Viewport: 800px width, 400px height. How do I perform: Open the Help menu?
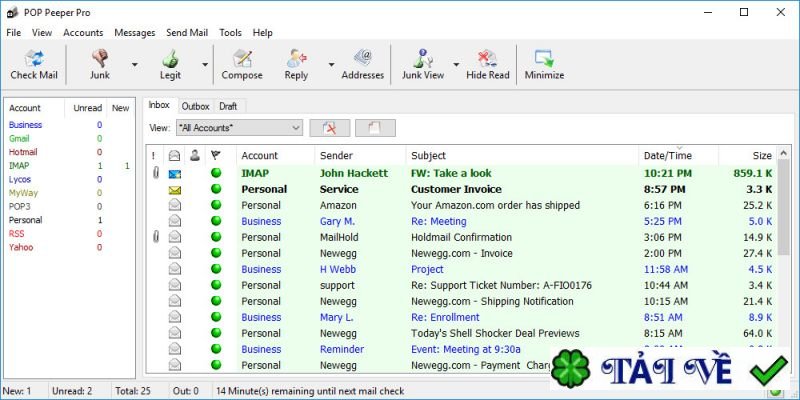coord(263,33)
